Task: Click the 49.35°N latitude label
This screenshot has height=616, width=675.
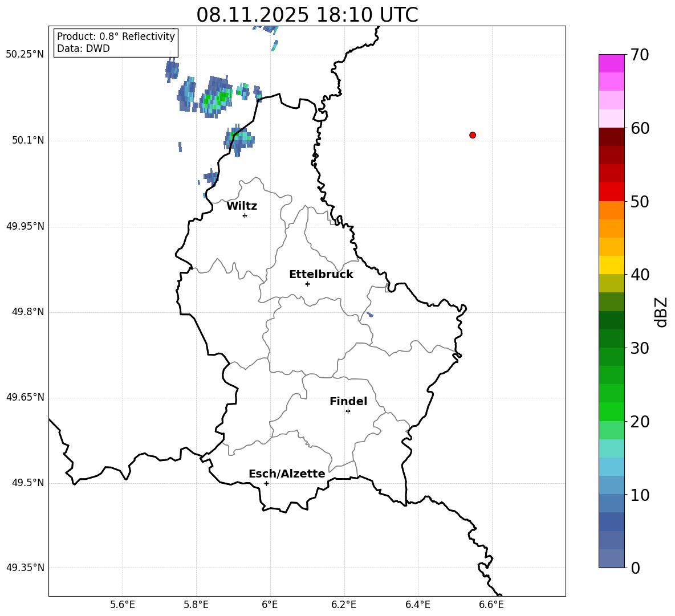Action: [25, 568]
